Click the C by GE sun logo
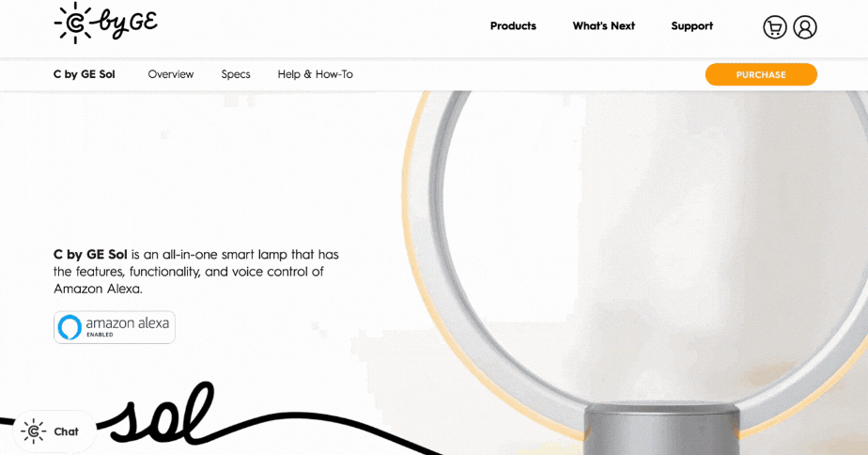868x455 pixels. 73,23
